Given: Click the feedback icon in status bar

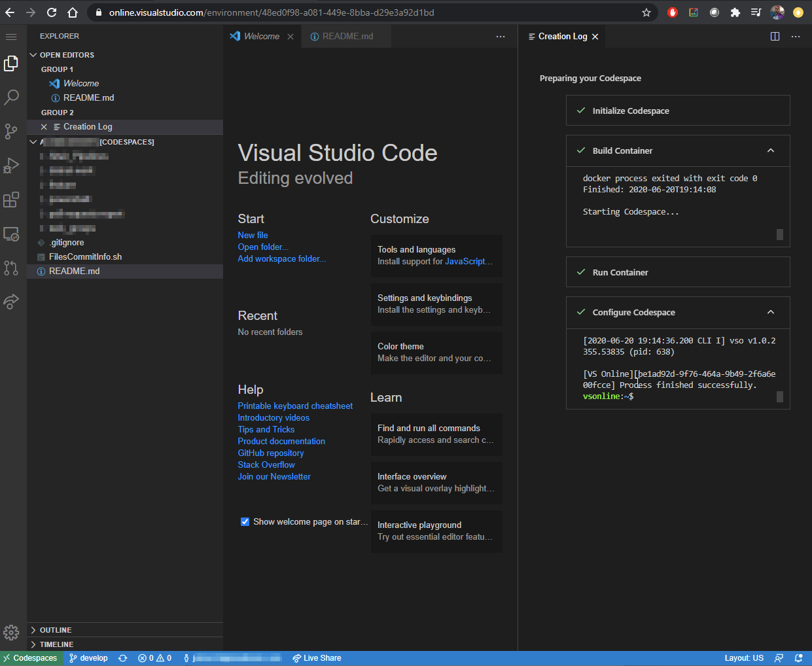Looking at the screenshot, I should pyautogui.click(x=779, y=658).
